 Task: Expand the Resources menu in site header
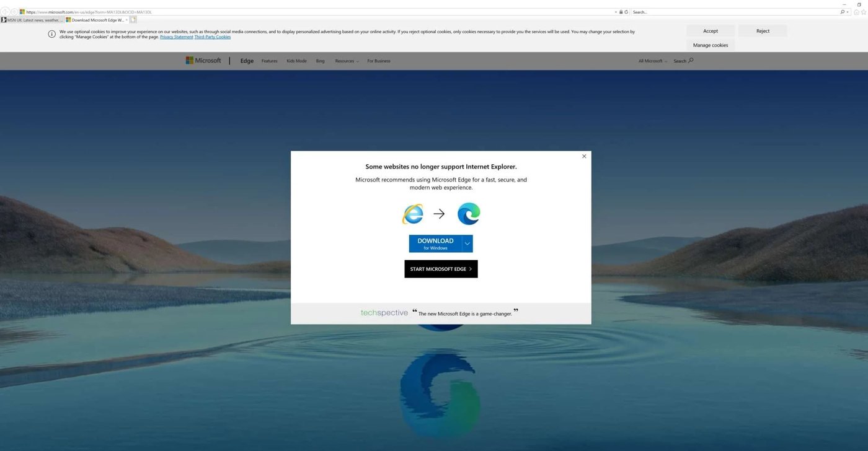(347, 61)
